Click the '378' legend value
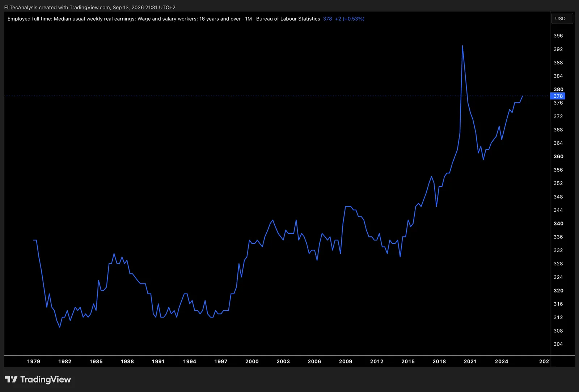The image size is (579, 392). click(x=327, y=19)
